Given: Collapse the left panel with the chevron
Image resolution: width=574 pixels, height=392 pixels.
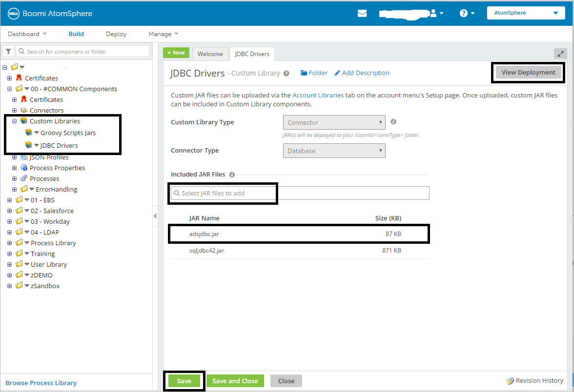Looking at the screenshot, I should pos(155,215).
